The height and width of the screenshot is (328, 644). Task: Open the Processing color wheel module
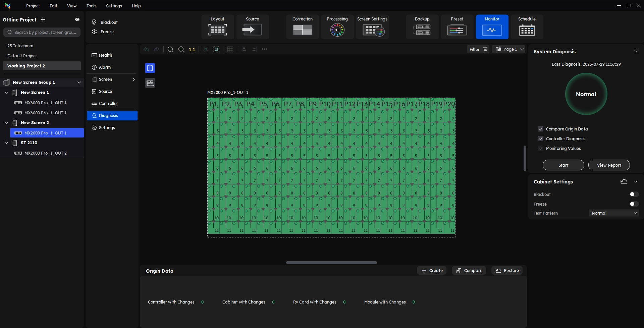click(x=337, y=27)
